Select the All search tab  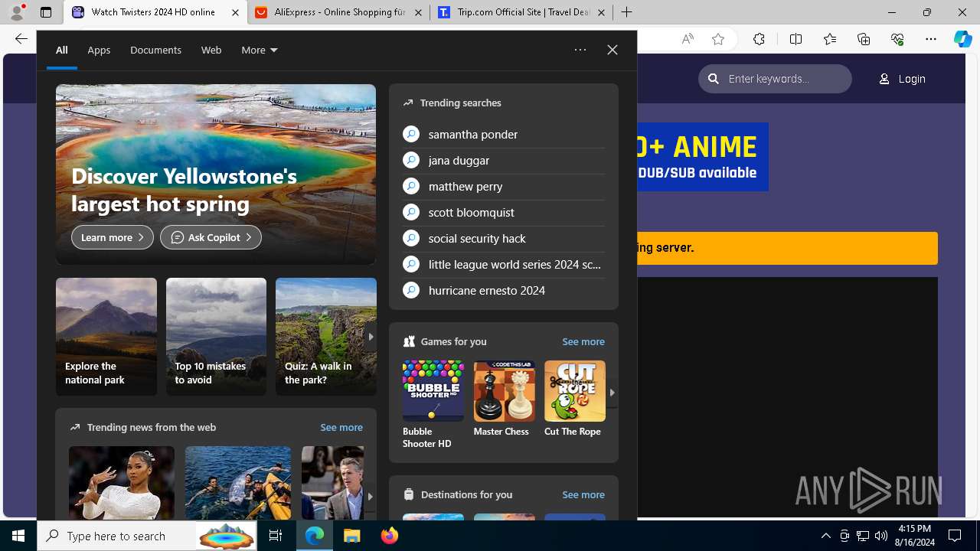[62, 50]
